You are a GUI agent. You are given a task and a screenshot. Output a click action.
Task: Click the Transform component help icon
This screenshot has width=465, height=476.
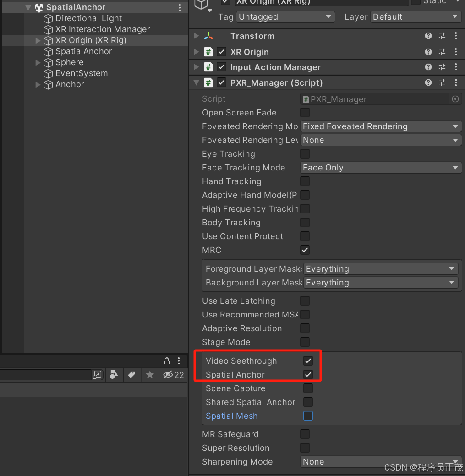428,36
